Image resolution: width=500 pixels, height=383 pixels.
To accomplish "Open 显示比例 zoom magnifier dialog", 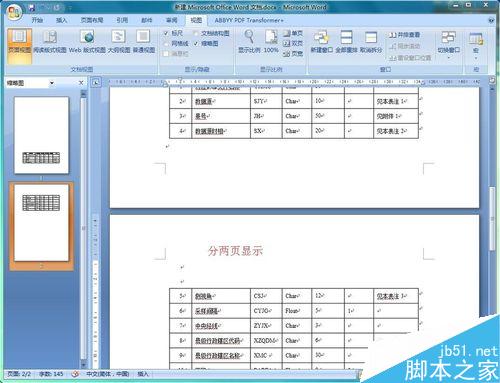I will pyautogui.click(x=250, y=42).
